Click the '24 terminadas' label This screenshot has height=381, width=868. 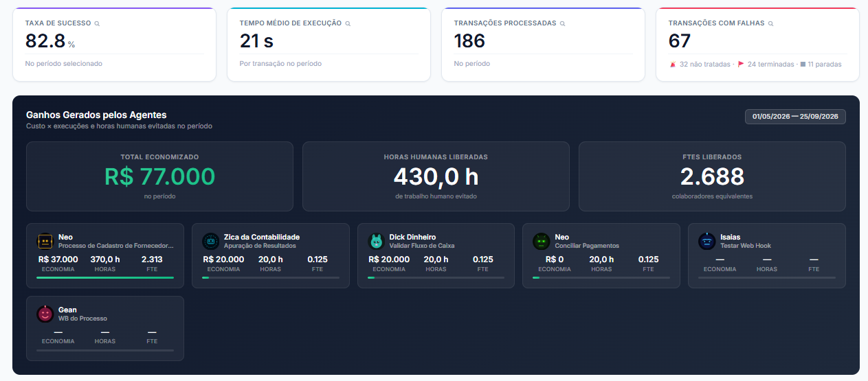pos(770,64)
